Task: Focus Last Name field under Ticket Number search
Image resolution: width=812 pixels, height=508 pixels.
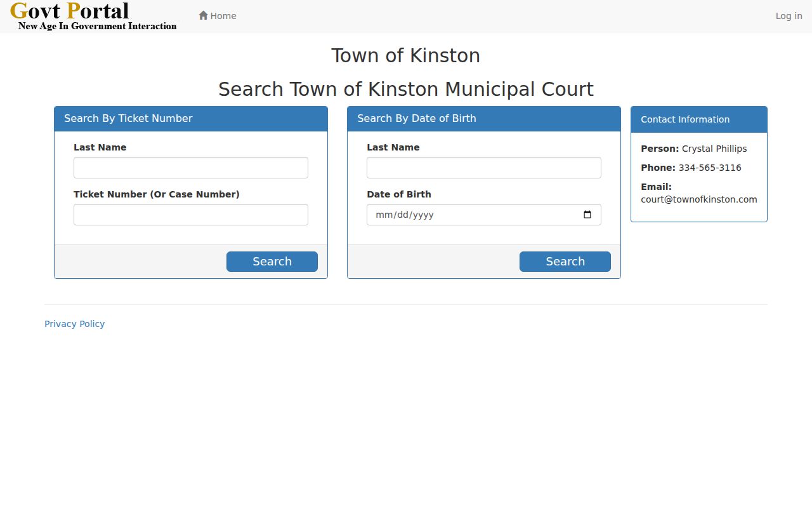Action: [x=191, y=168]
